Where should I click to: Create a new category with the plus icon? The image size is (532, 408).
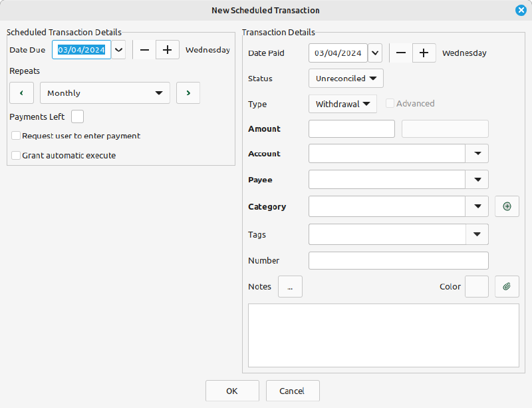coord(507,206)
